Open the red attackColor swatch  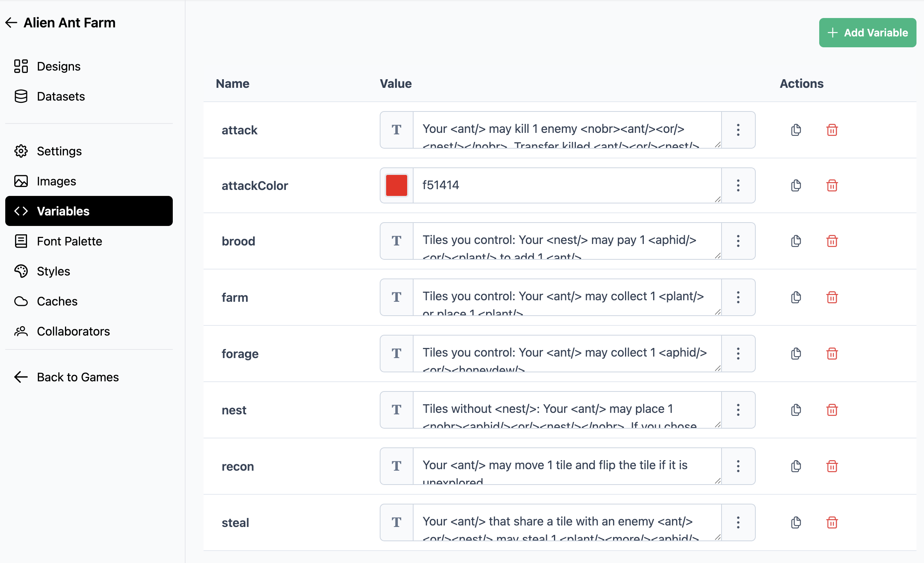click(x=396, y=185)
